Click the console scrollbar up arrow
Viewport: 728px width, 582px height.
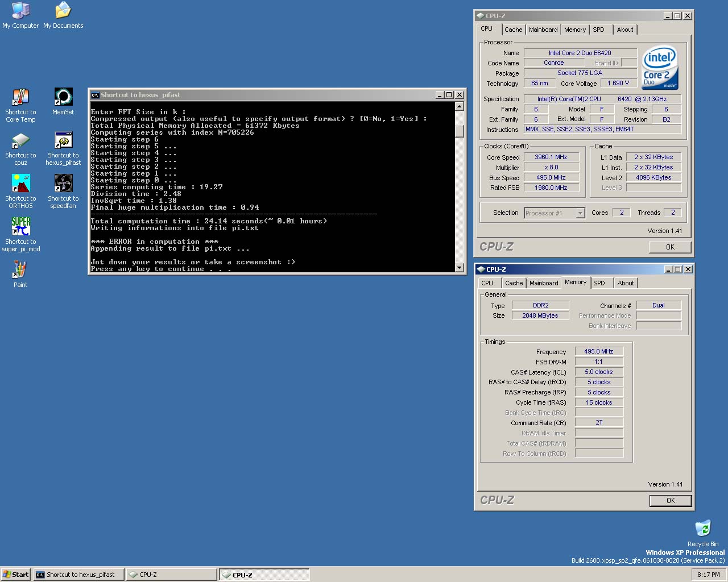(460, 106)
